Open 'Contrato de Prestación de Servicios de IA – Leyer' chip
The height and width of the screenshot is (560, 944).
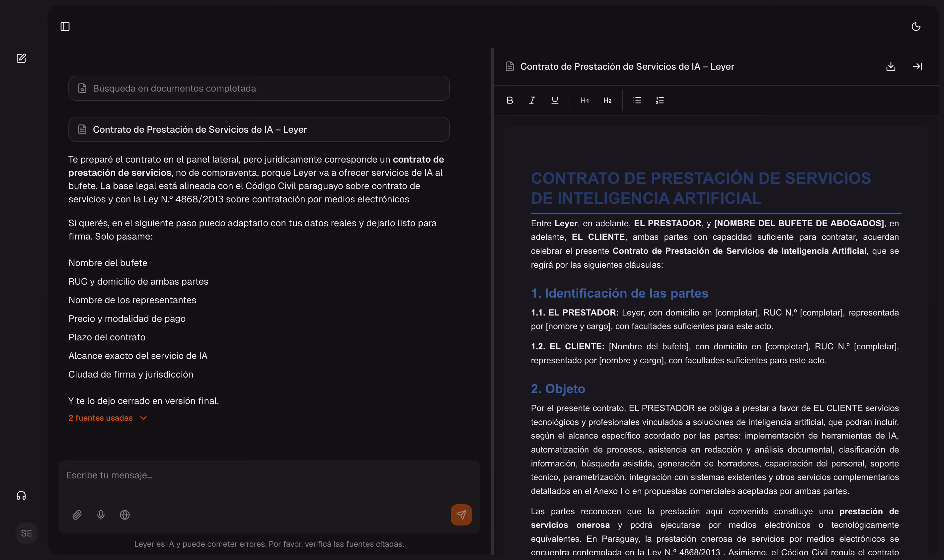258,129
